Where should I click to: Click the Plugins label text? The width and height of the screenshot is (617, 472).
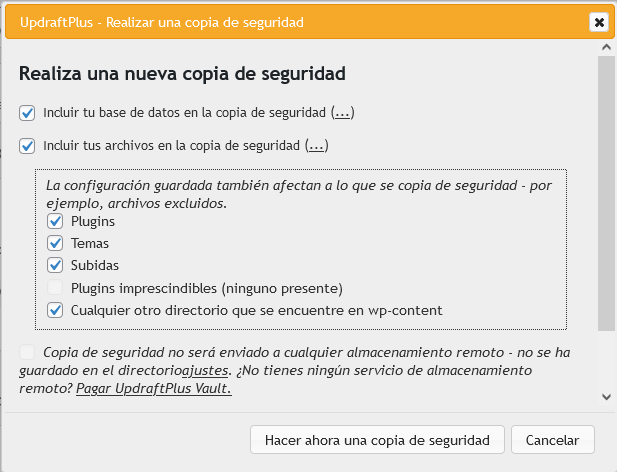coord(93,222)
